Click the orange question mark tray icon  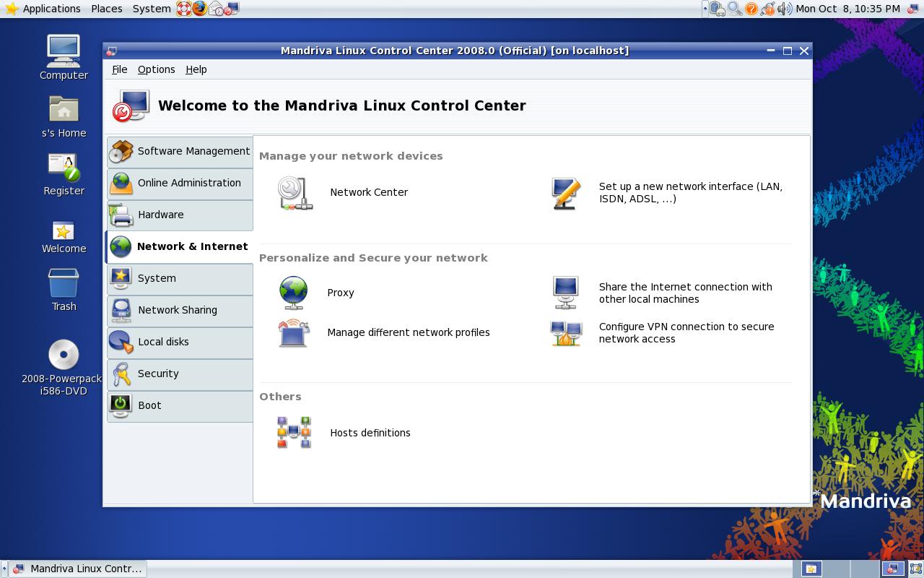coord(751,9)
